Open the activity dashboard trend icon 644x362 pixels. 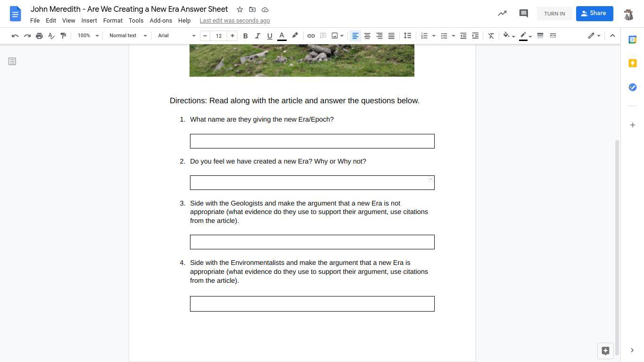coord(502,13)
